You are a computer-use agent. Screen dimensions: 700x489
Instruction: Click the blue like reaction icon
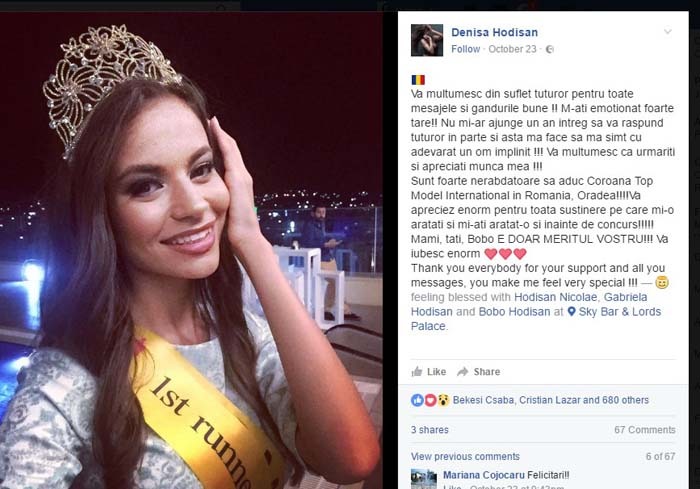click(x=417, y=400)
